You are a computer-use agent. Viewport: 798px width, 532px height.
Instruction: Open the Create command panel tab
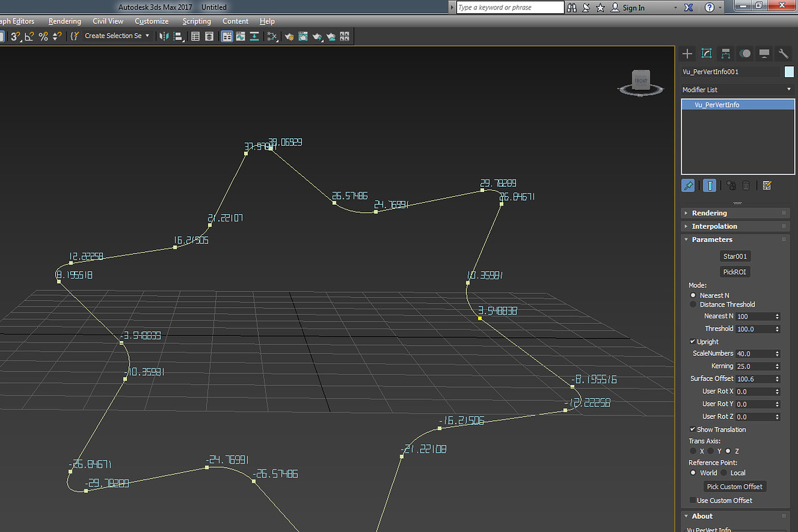pyautogui.click(x=688, y=53)
